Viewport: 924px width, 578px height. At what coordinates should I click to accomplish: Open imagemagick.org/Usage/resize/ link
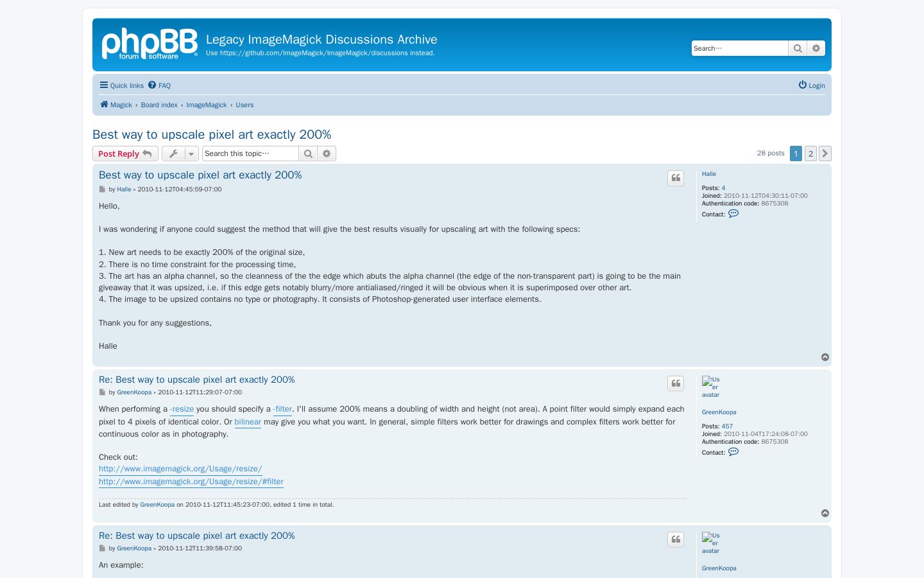coord(180,469)
